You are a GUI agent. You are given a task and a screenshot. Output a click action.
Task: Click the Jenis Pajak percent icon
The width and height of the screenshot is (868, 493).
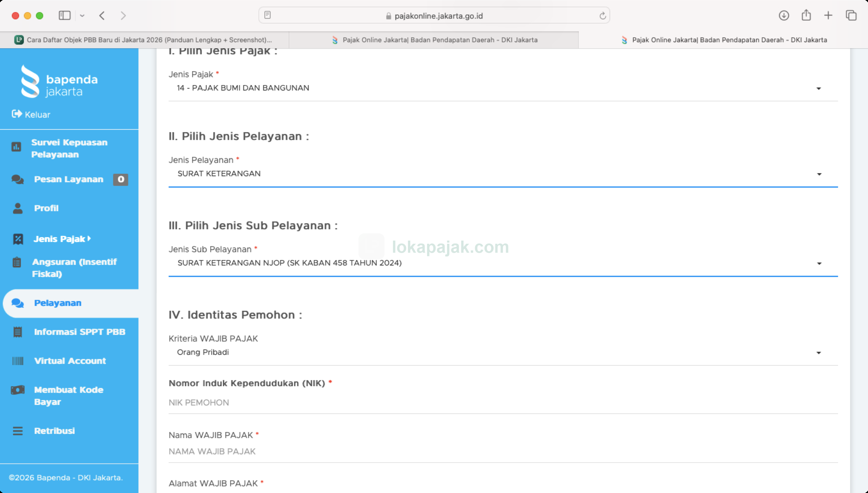click(x=18, y=239)
